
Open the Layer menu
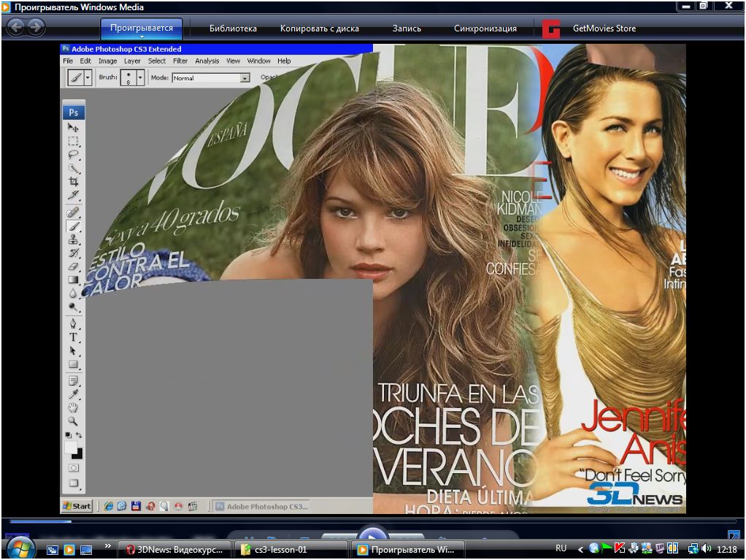coord(132,61)
